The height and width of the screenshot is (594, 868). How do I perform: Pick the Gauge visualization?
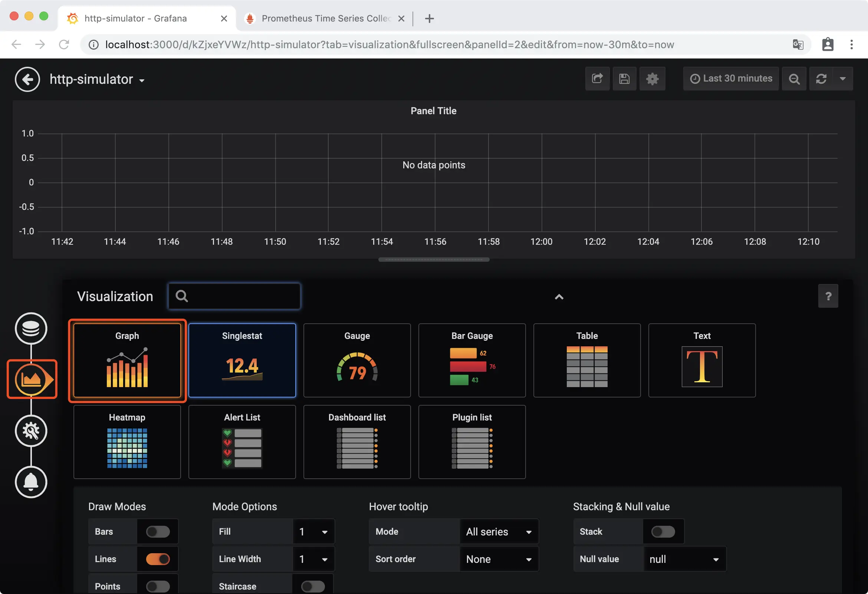[x=357, y=360]
